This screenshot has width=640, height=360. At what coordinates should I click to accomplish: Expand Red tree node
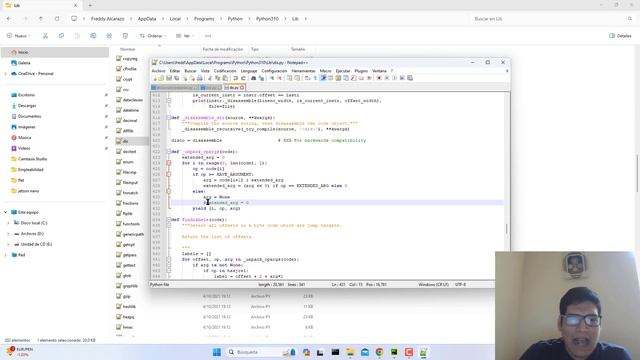click(6, 255)
